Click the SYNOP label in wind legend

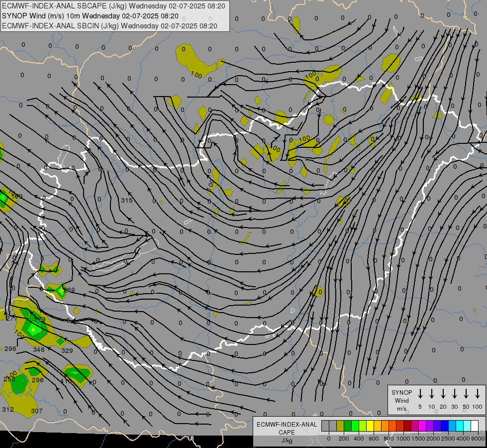click(x=401, y=392)
